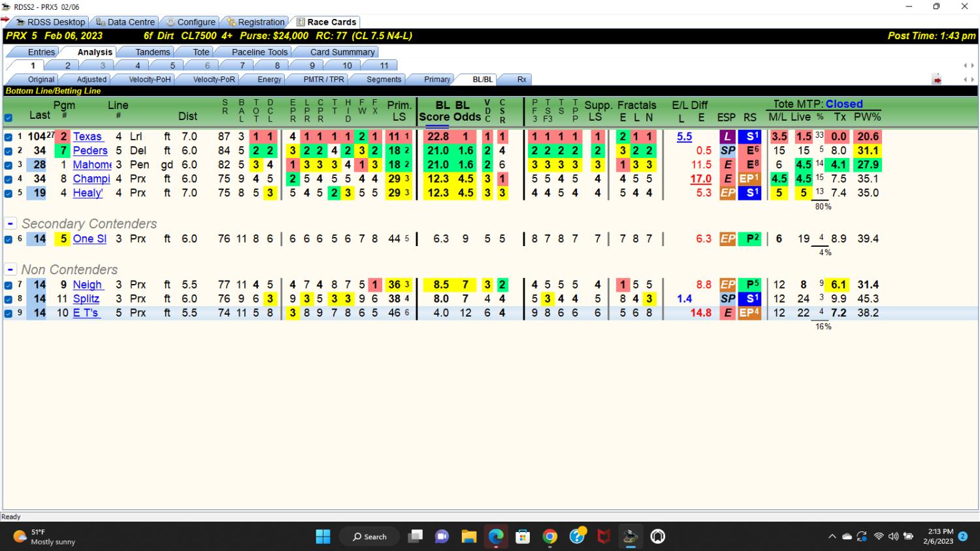
Task: Collapse the Non Contenders group
Action: click(10, 270)
